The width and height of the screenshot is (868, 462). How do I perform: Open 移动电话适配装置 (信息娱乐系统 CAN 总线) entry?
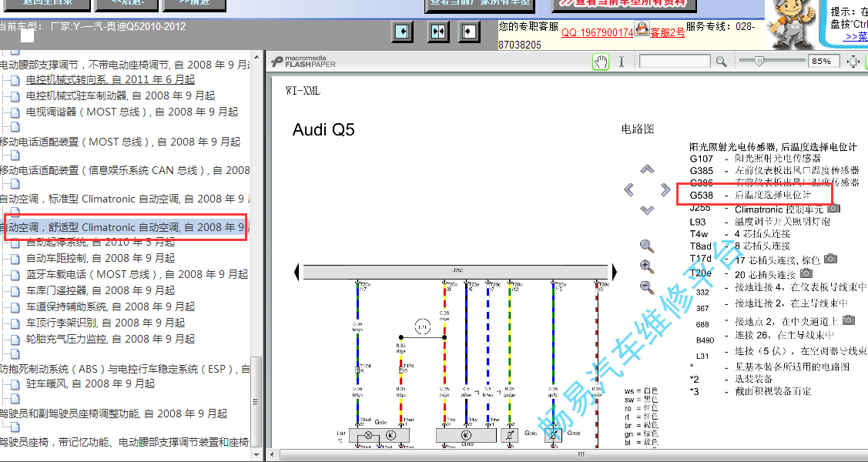click(x=125, y=170)
